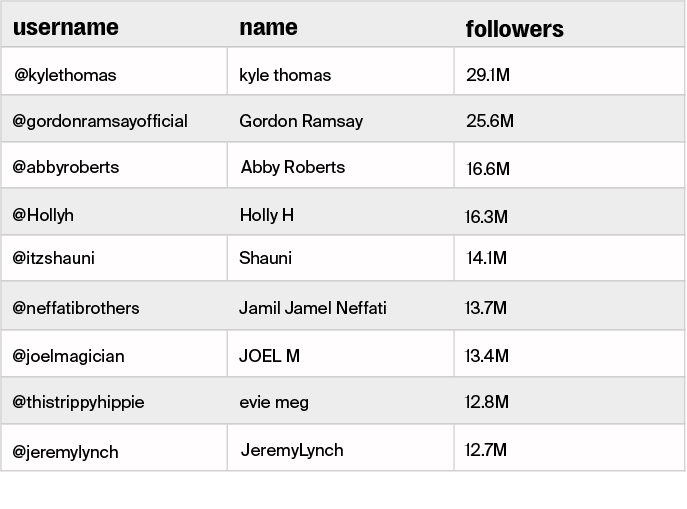Click the @itzshauni username
The image size is (687, 509).
click(54, 258)
